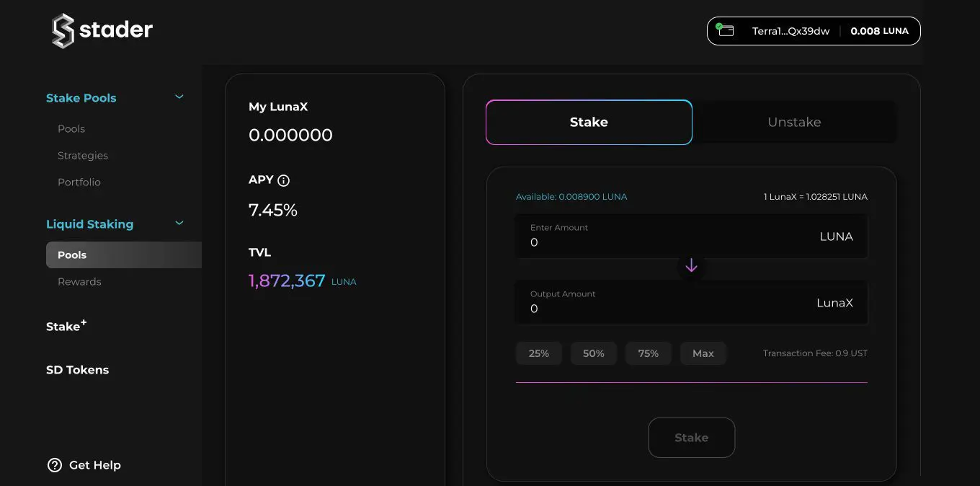Image resolution: width=980 pixels, height=486 pixels.
Task: Click the APY value 7.45%
Action: [x=273, y=210]
